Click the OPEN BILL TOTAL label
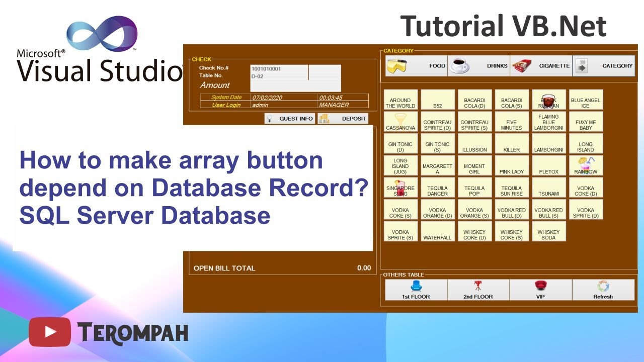This screenshot has width=644, height=362. 224,268
